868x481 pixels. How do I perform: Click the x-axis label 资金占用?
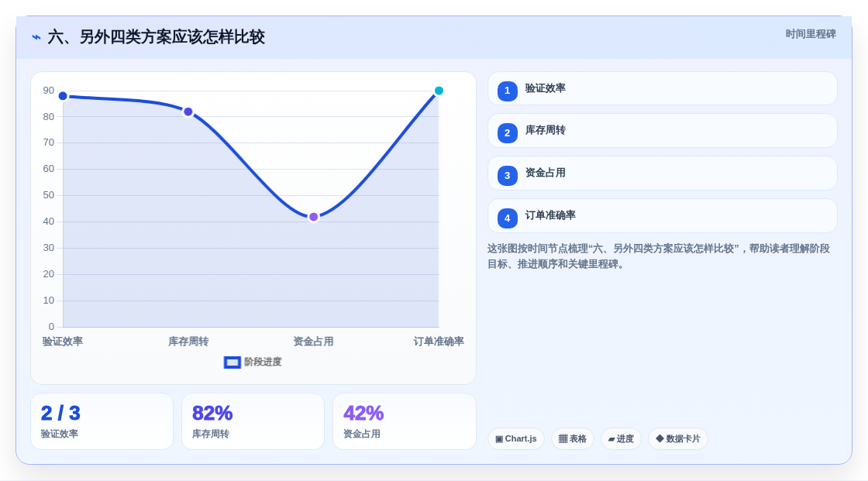tap(313, 342)
